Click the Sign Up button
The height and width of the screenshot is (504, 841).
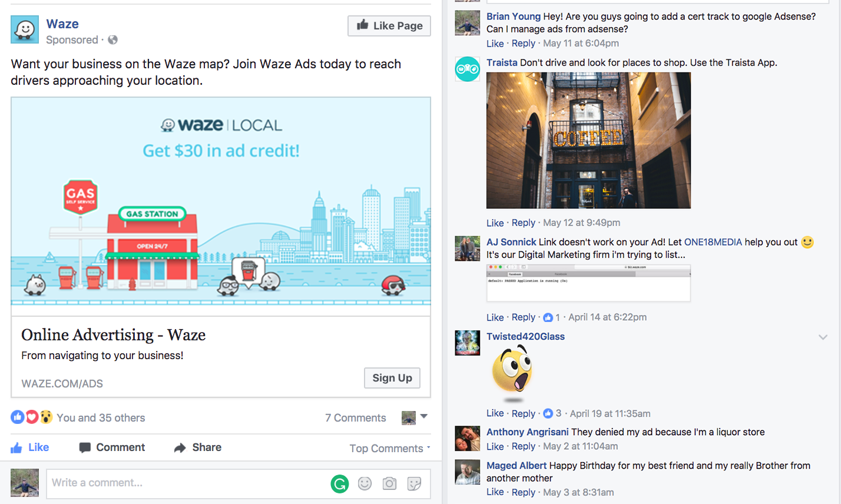click(x=392, y=378)
